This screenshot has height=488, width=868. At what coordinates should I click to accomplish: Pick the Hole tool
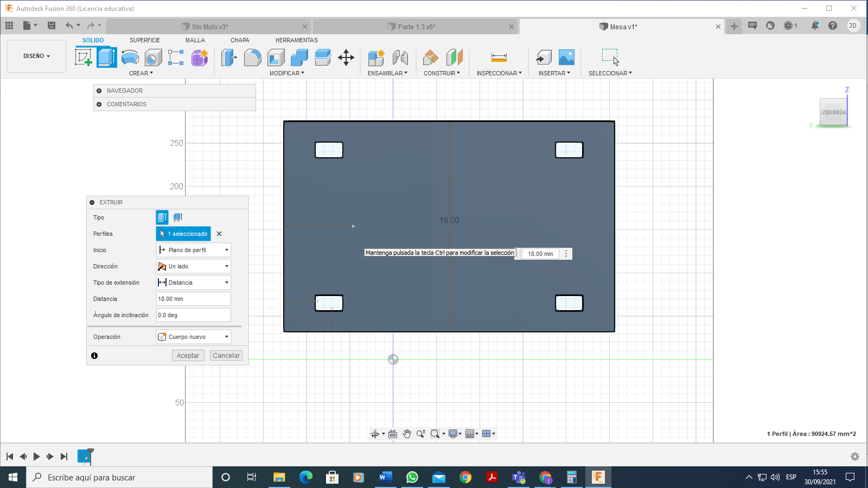tap(154, 57)
